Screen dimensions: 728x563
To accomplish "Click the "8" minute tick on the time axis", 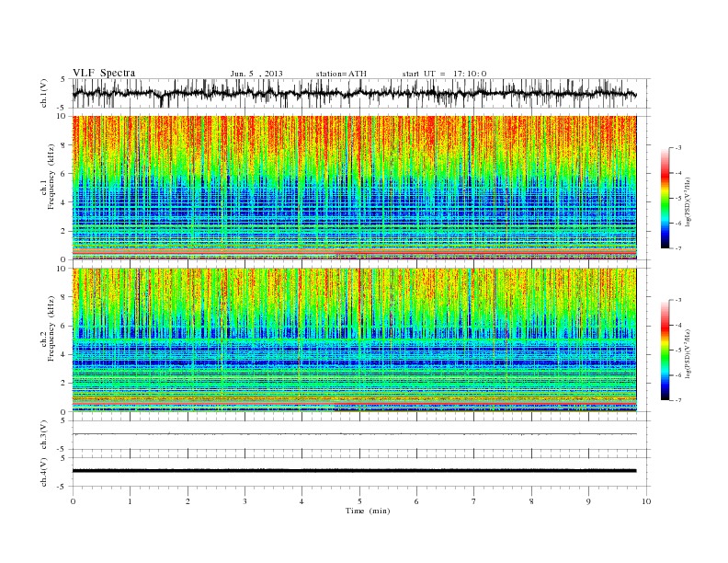I will pyautogui.click(x=531, y=501).
